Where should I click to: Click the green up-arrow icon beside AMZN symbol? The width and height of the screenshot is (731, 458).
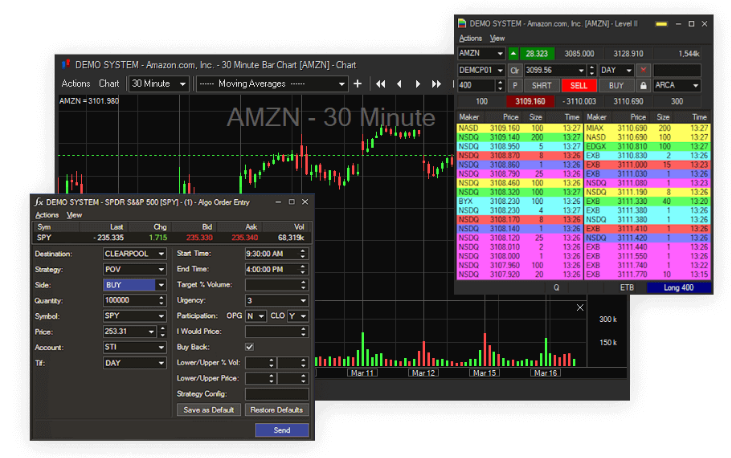pos(514,53)
